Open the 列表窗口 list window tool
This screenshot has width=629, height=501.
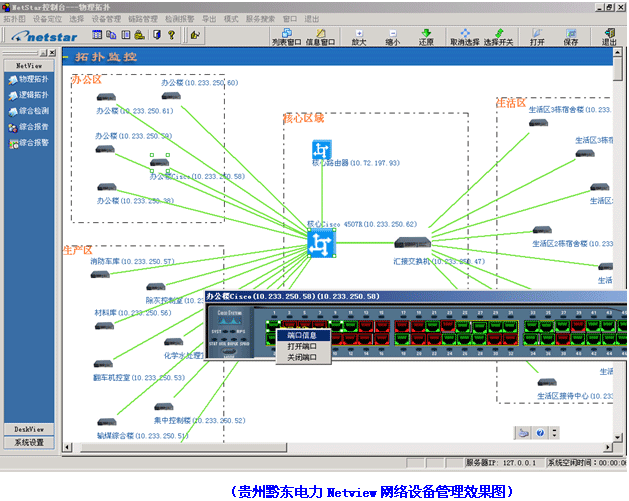286,37
